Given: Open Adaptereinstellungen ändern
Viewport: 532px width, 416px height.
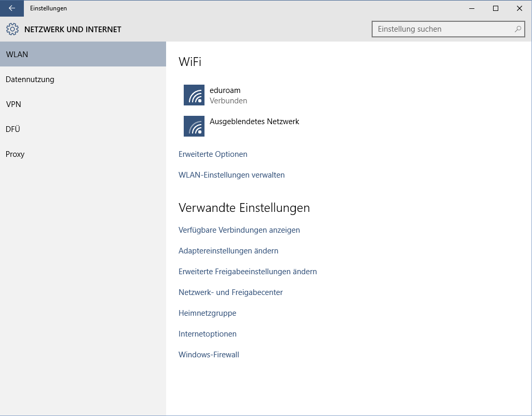Looking at the screenshot, I should coord(228,251).
